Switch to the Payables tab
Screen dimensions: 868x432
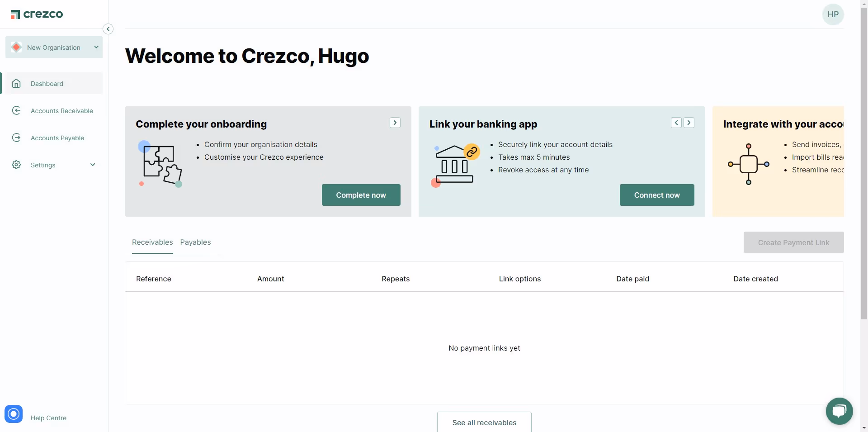click(195, 242)
